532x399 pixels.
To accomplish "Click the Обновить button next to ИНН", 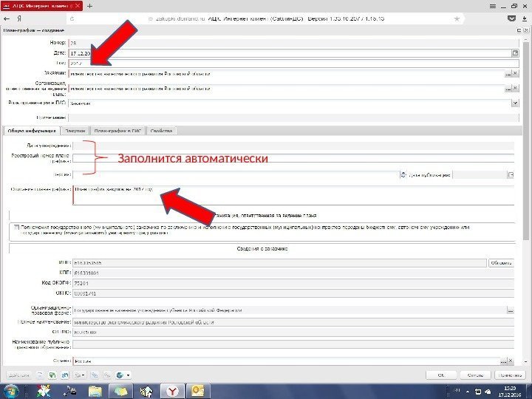I will point(501,263).
